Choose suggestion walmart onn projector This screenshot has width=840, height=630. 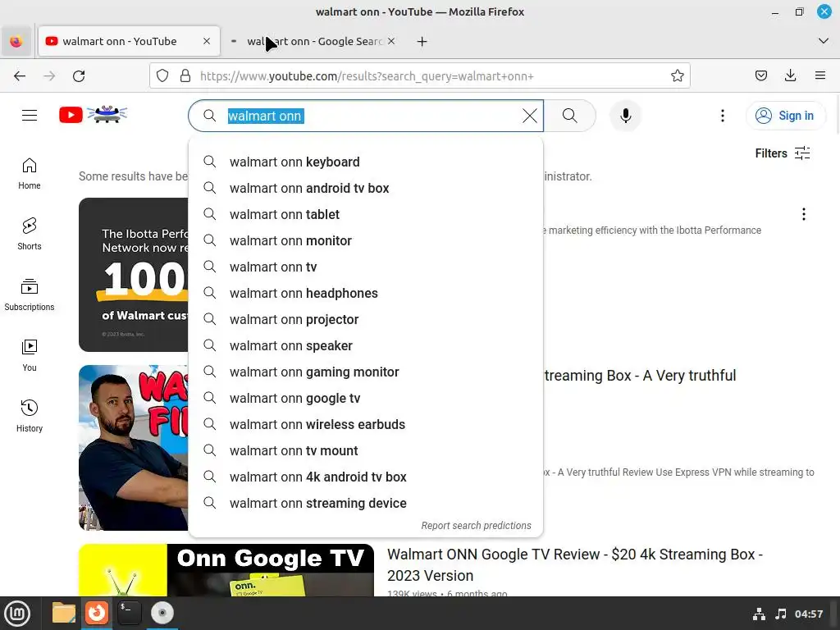[366, 319]
